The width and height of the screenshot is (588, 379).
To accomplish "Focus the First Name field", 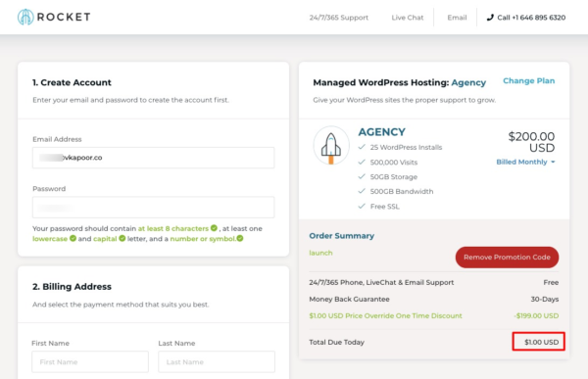I will point(90,361).
